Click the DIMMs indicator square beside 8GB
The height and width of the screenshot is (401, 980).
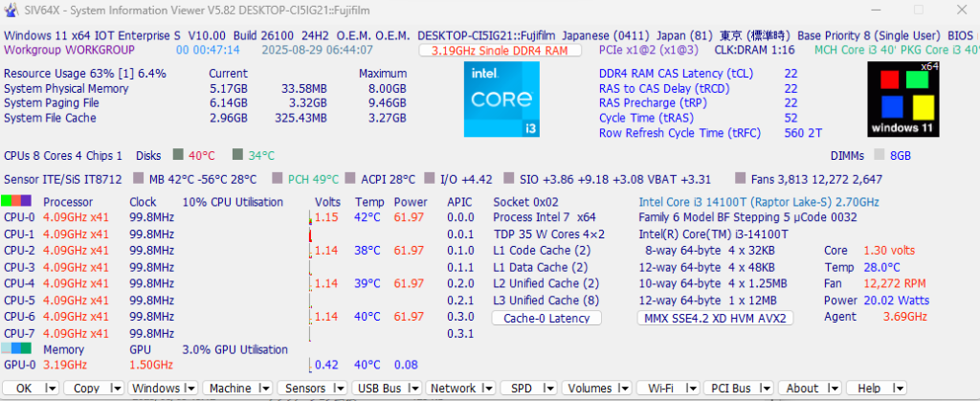(880, 155)
